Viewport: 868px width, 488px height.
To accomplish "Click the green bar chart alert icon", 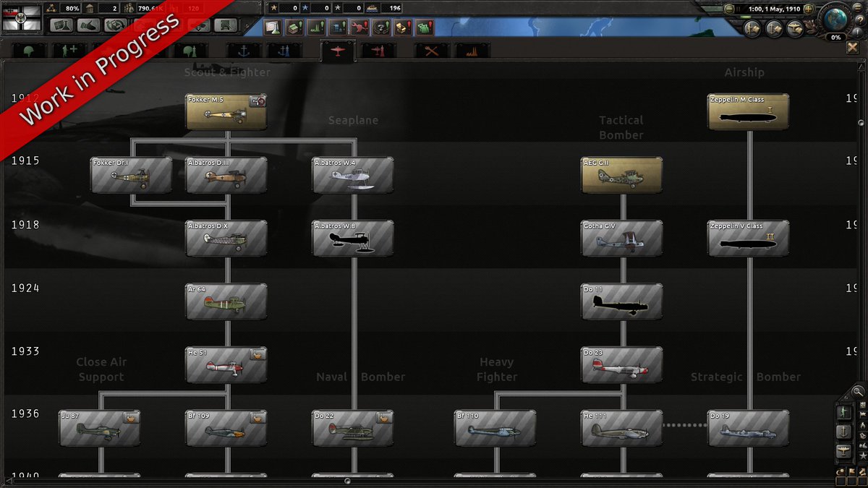I will click(315, 27).
